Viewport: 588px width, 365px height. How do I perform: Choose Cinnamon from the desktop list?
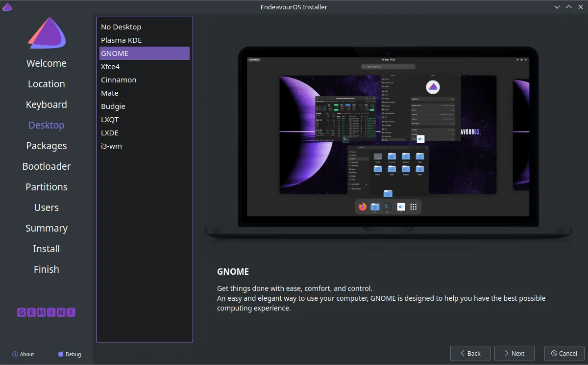click(145, 80)
